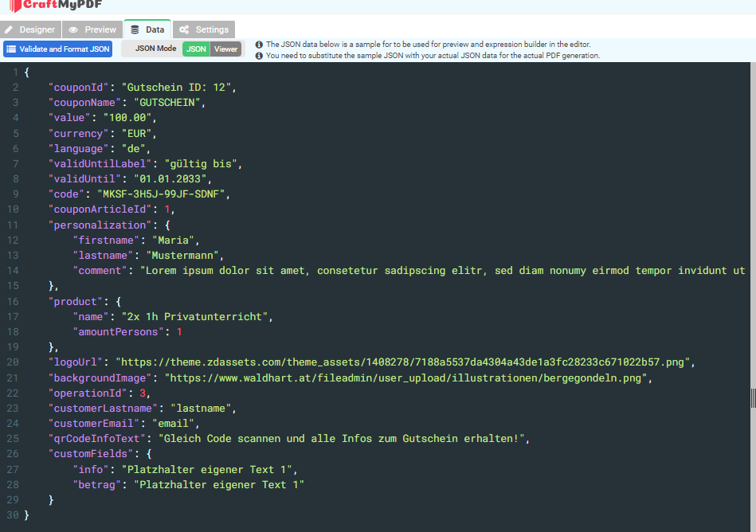Click the operationId value 3

[x=143, y=393]
